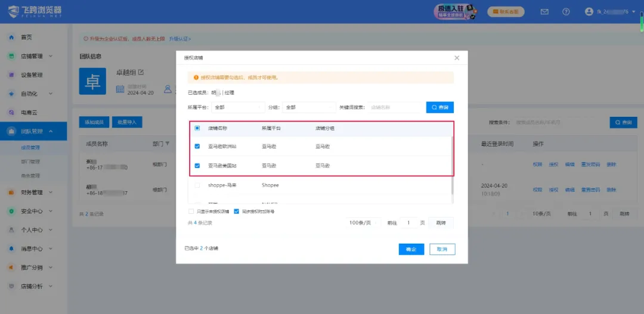Click the 首页 home icon in sidebar

point(11,38)
